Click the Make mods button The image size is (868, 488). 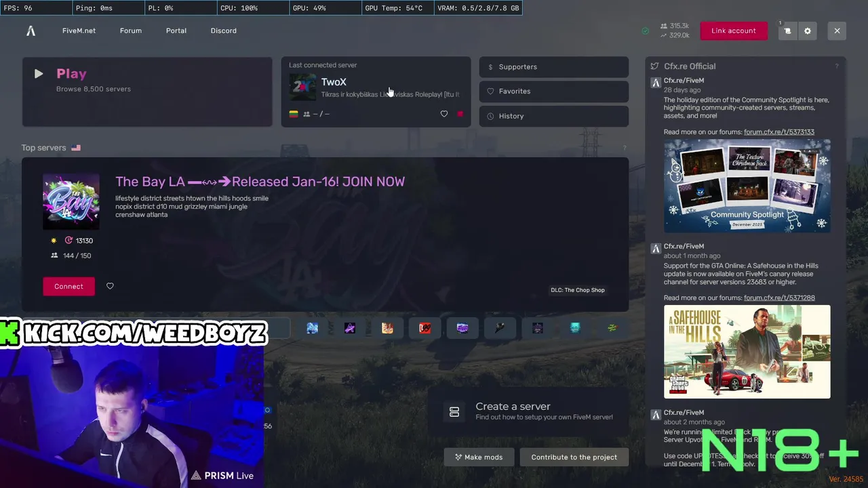pyautogui.click(x=479, y=457)
